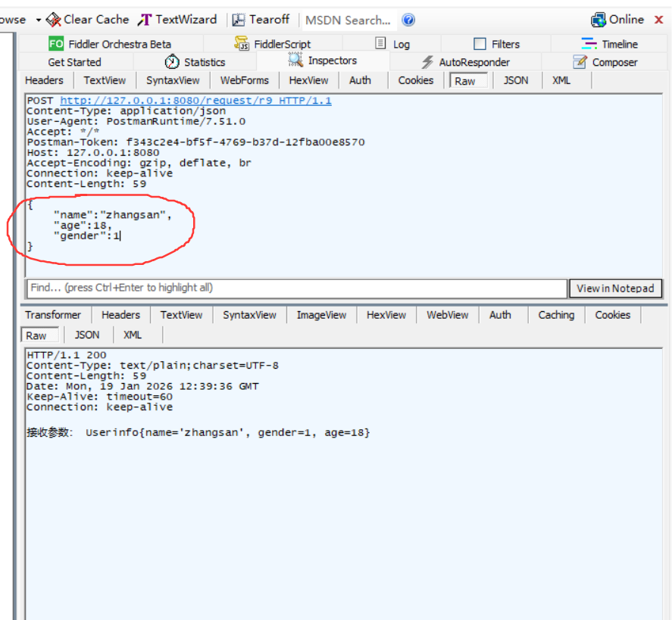The image size is (672, 620).
Task: Click the AutoResponder lightning icon
Action: pyautogui.click(x=427, y=62)
